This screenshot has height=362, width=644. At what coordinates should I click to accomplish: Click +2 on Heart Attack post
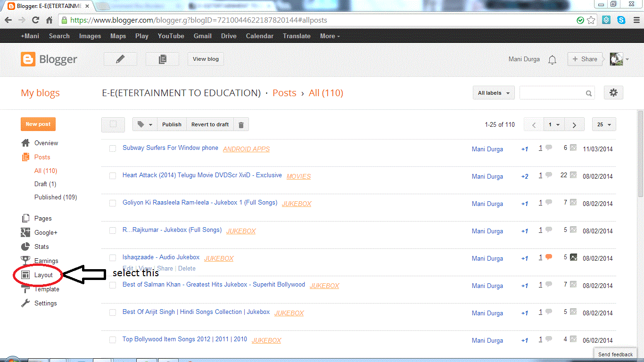click(525, 177)
